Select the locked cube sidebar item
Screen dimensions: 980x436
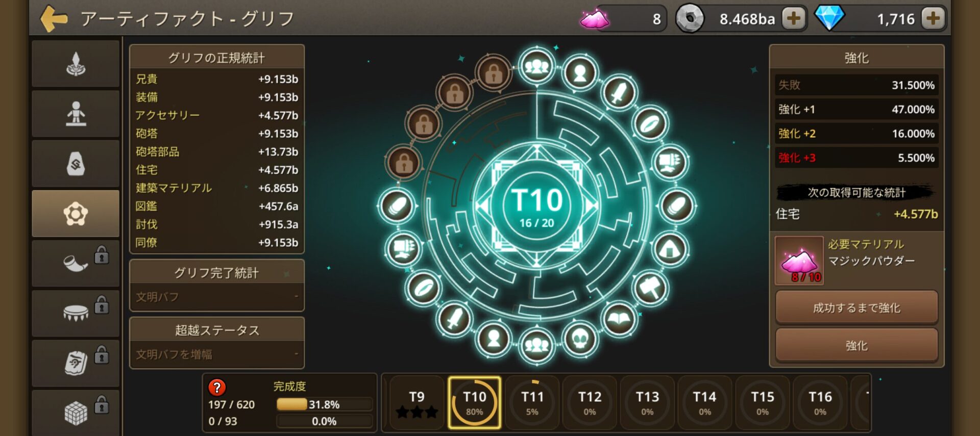pyautogui.click(x=76, y=413)
